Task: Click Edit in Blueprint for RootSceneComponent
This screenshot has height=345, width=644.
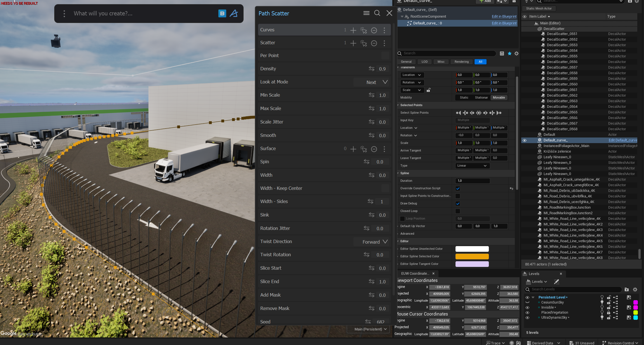Action: pyautogui.click(x=504, y=17)
